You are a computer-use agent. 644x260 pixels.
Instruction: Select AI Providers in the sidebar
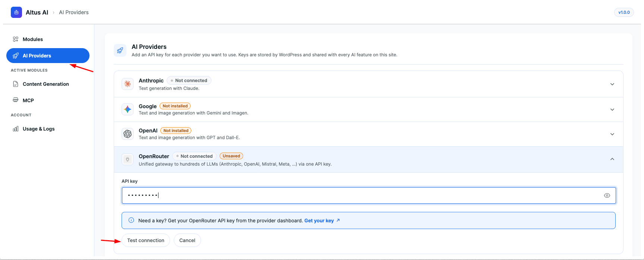[48, 56]
